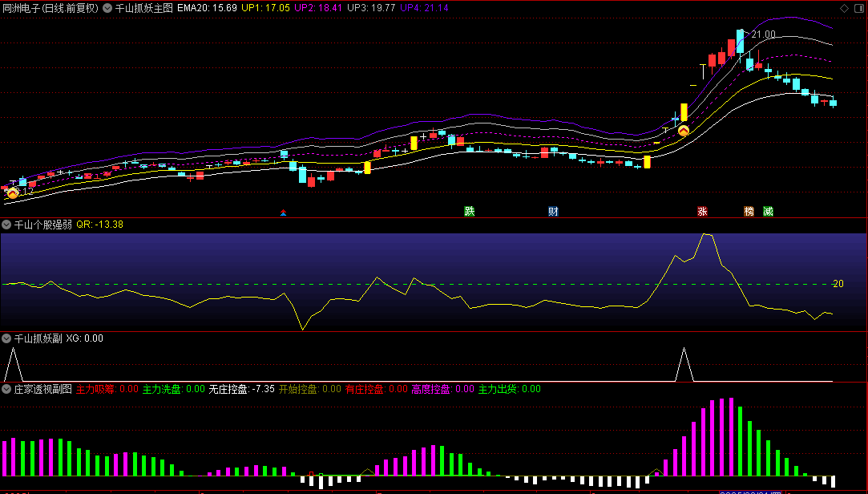Click the 主力洗盘: 0.00 readout
The image size is (868, 494).
[x=174, y=389]
